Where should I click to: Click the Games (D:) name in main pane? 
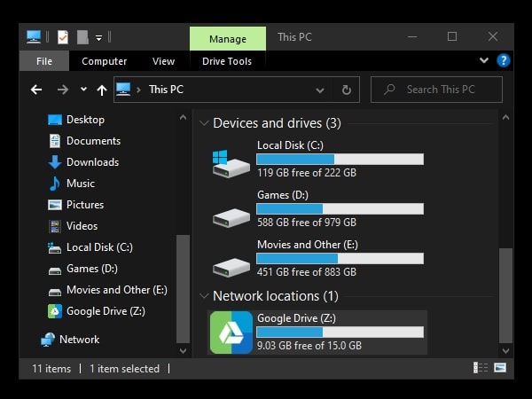pyautogui.click(x=283, y=195)
